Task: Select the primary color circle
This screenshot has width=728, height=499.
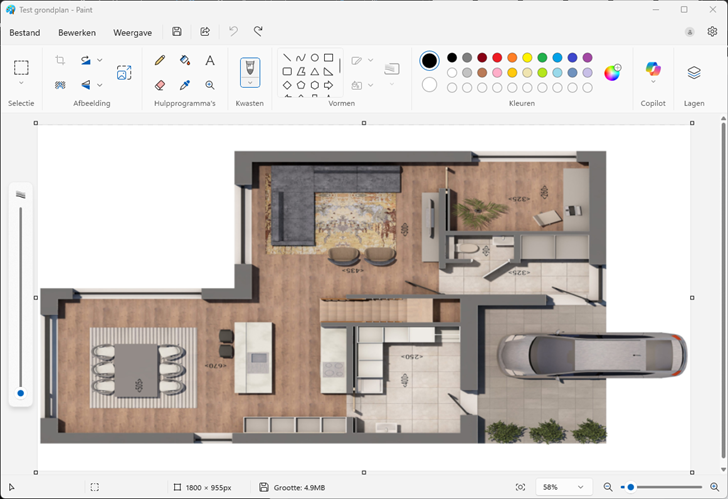Action: click(x=429, y=61)
